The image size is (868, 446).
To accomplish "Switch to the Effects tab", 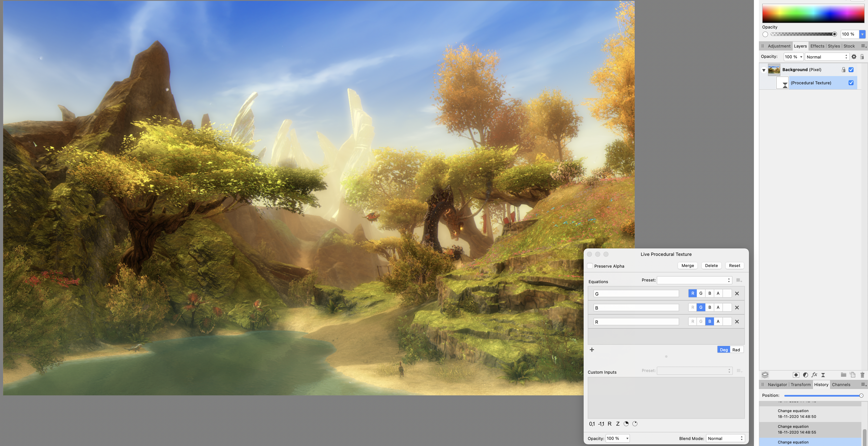I will (x=817, y=46).
